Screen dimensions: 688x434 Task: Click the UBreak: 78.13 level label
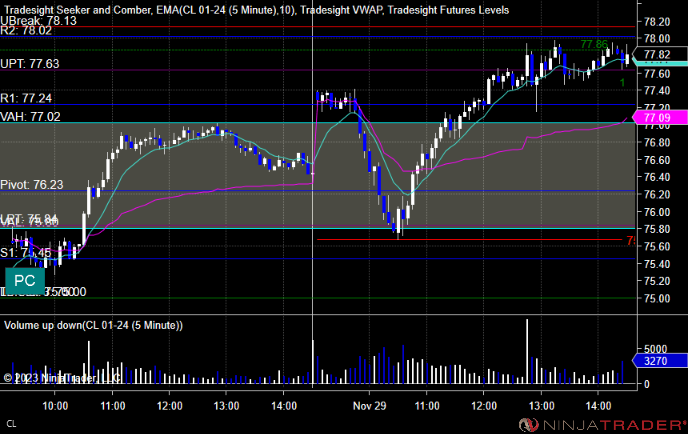tap(39, 21)
